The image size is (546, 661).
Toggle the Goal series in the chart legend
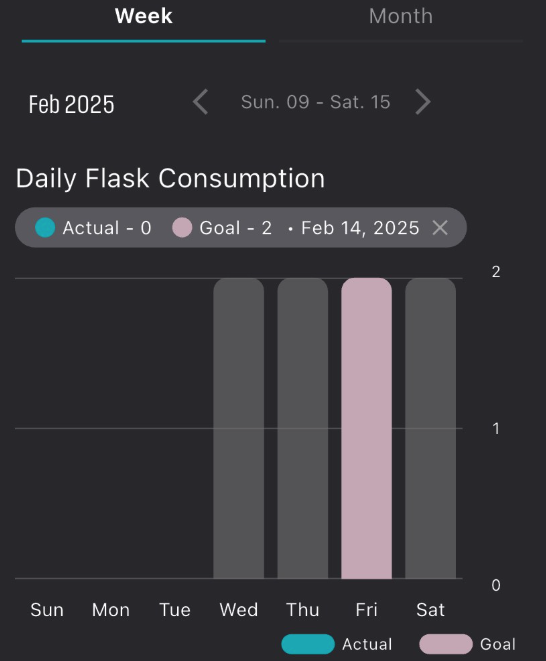tap(468, 644)
